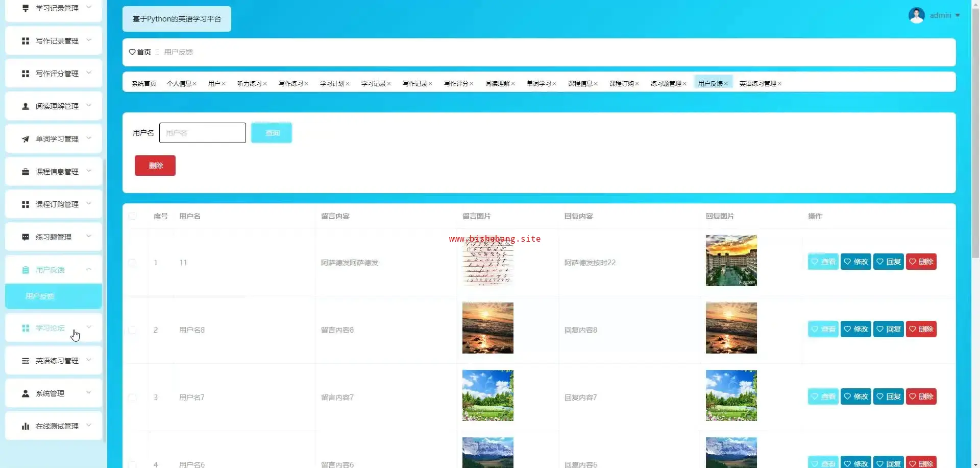The height and width of the screenshot is (468, 980).
Task: Check the checkbox for row 用户名8
Action: click(132, 330)
